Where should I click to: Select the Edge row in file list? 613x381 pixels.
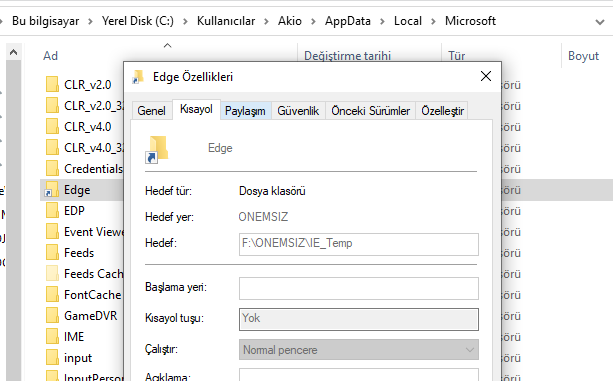tap(82, 190)
